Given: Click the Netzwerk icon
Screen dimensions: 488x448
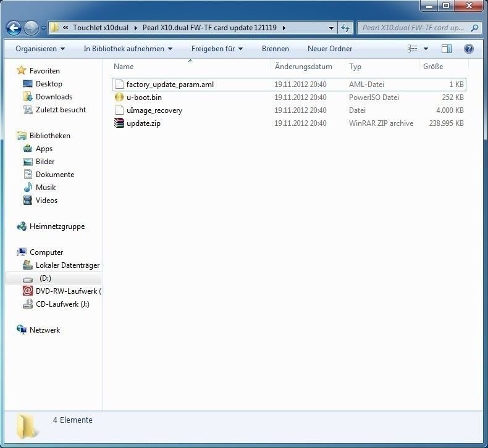Looking at the screenshot, I should [x=22, y=330].
